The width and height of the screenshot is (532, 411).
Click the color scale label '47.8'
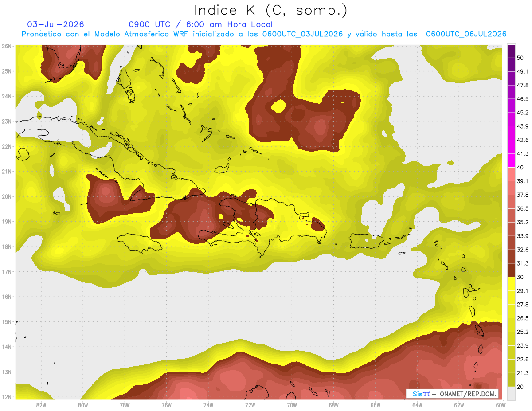click(522, 85)
